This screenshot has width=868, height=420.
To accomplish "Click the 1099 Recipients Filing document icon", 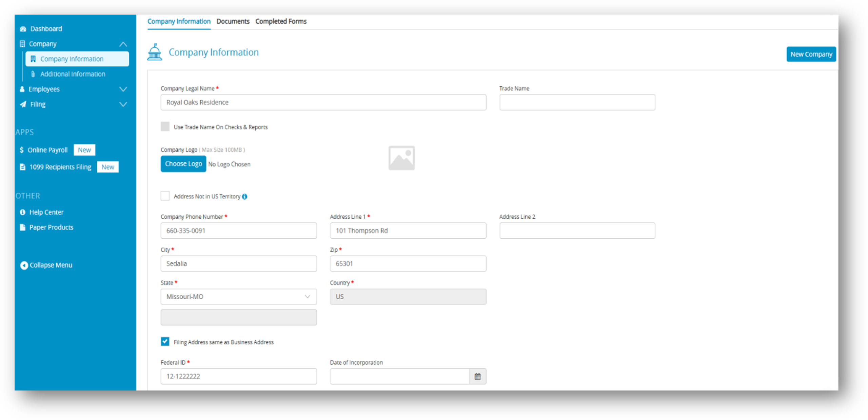I will point(22,167).
